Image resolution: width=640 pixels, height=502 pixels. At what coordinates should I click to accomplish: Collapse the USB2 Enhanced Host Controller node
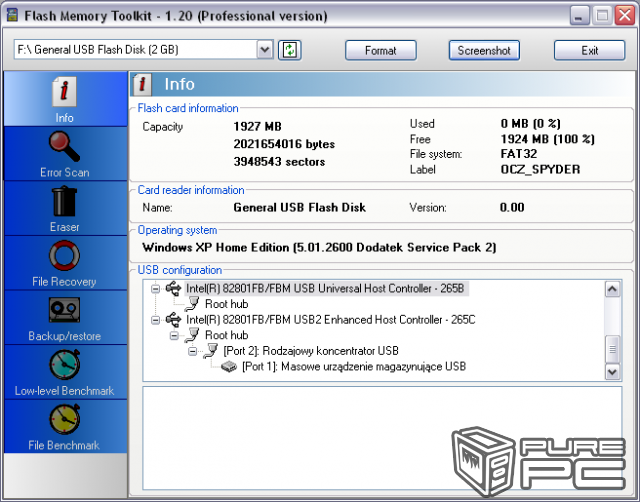point(155,320)
